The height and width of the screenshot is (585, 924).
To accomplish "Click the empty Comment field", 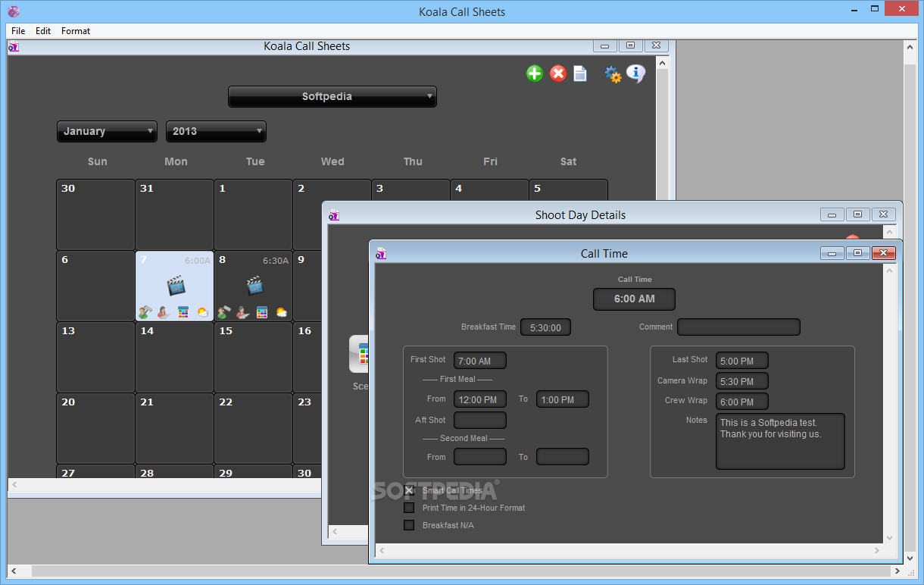I will [x=738, y=327].
